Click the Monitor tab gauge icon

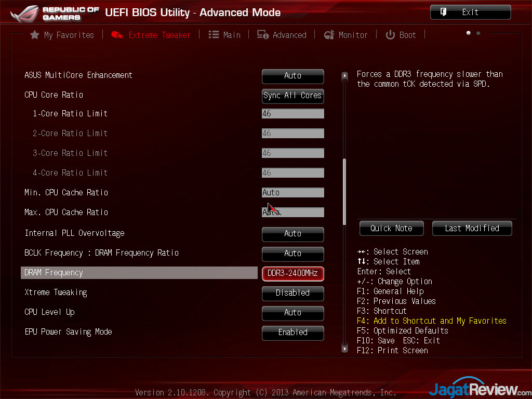click(329, 35)
